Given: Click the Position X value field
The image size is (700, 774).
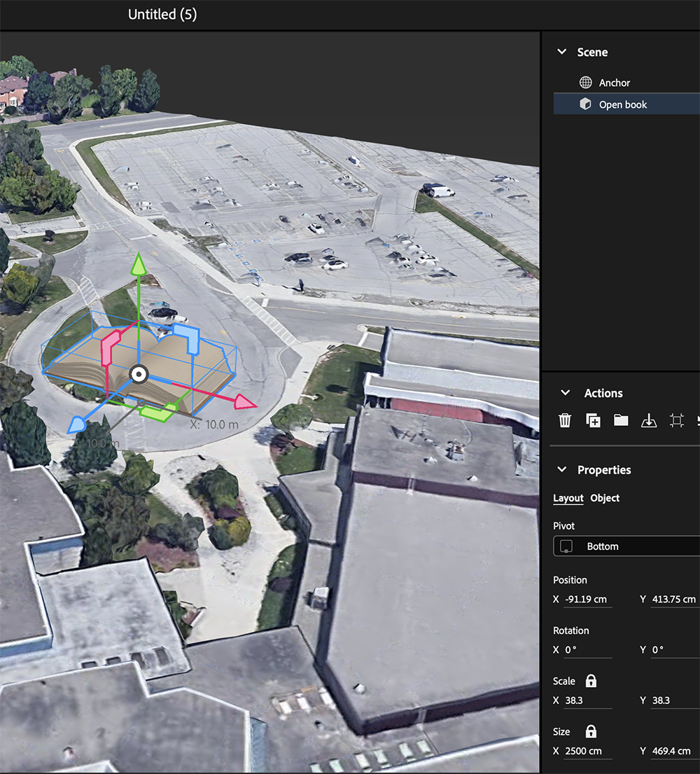Looking at the screenshot, I should click(588, 599).
